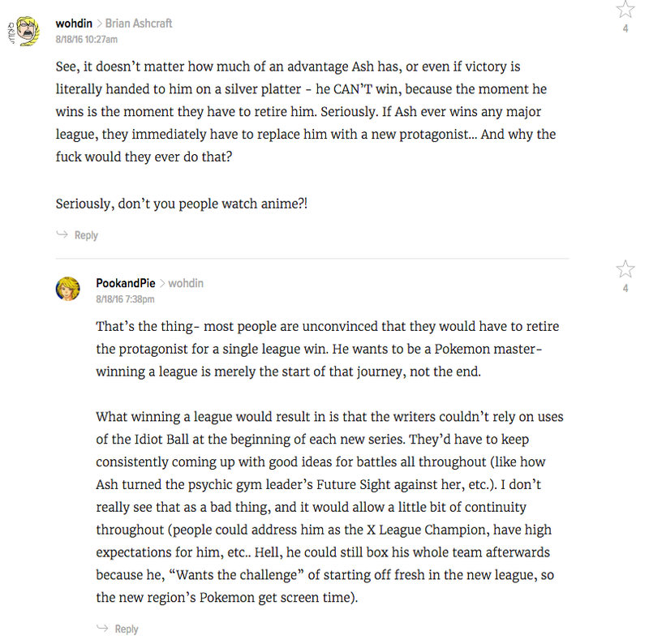Click star count under PookandPie's star
Screen dimensions: 649x644
pos(625,289)
